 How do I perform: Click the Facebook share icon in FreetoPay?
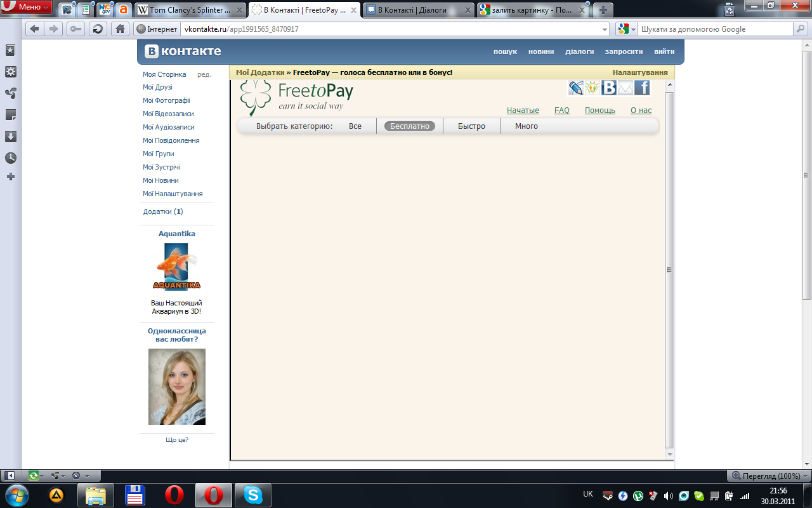point(642,88)
